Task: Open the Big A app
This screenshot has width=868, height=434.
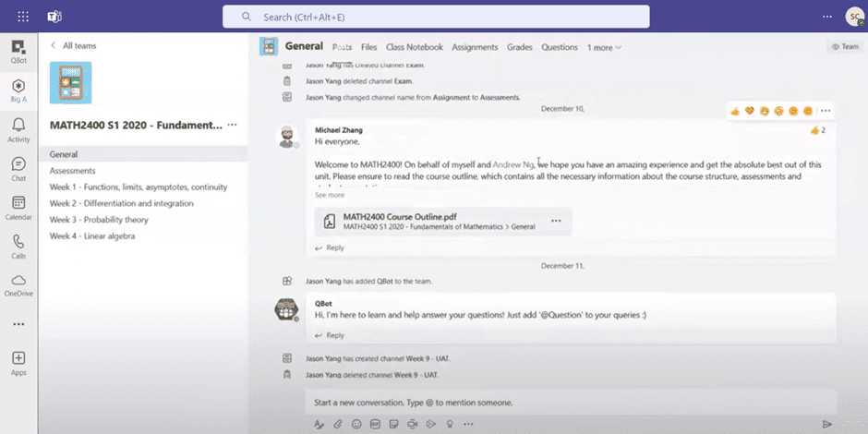Action: 18,90
